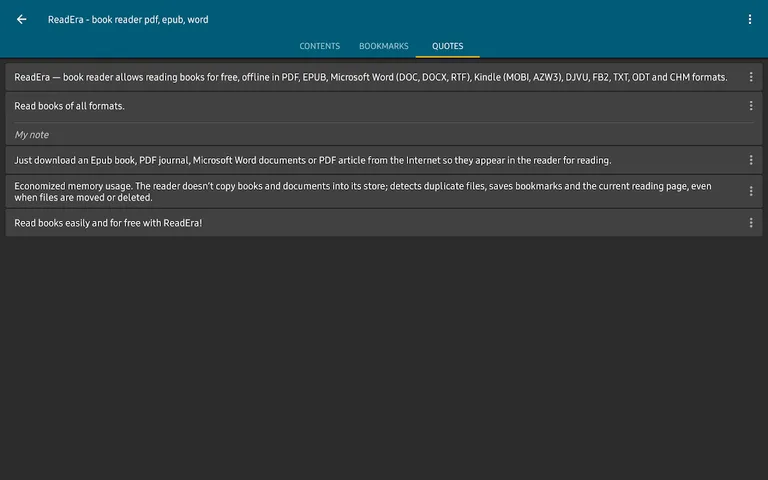The height and width of the screenshot is (480, 768).
Task: Open options for the 'ReadEra — book reader allows' quote
Action: [x=750, y=77]
